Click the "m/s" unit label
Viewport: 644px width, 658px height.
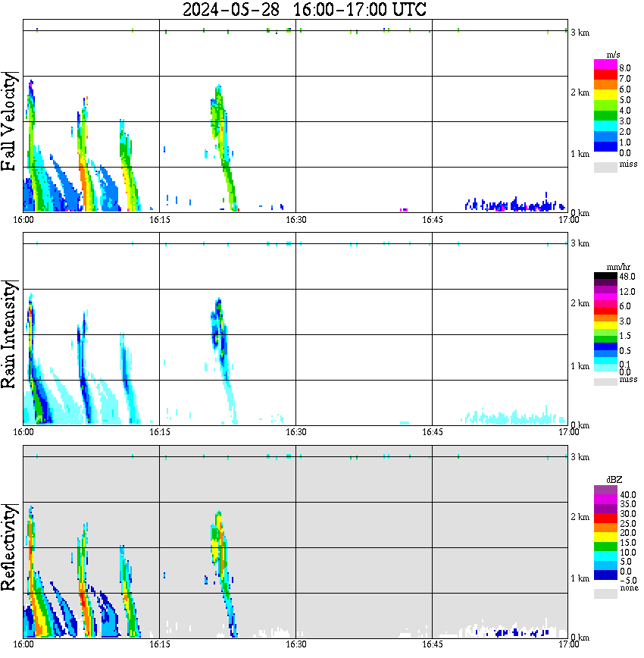613,55
